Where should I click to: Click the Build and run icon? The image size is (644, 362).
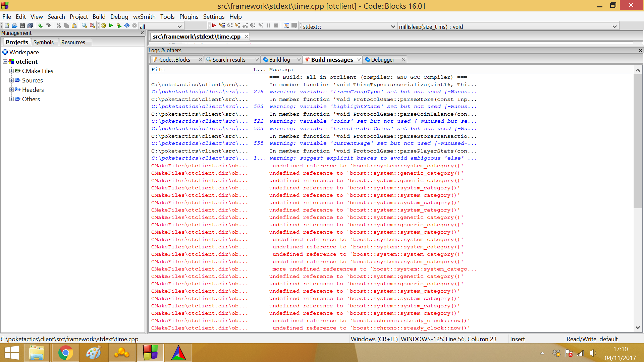119,25
